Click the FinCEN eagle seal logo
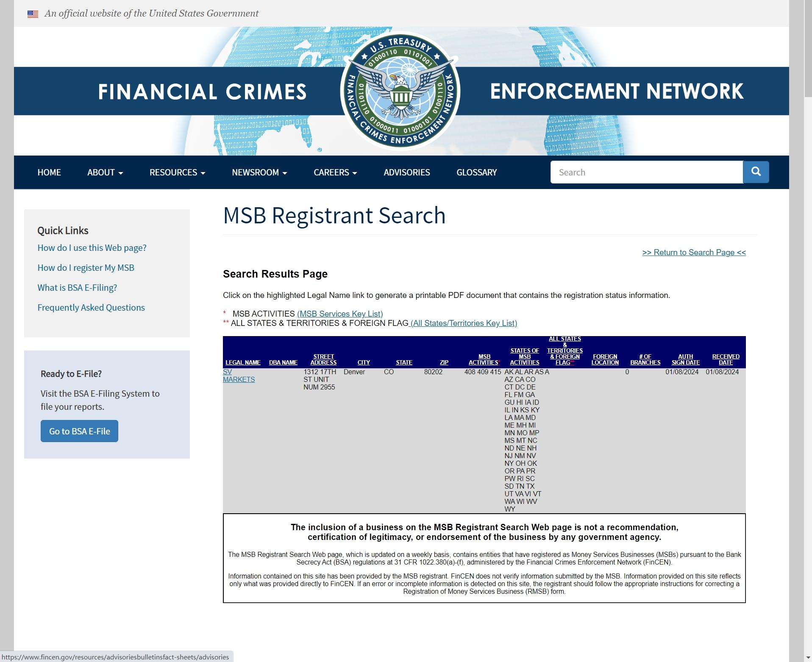Viewport: 812px width, 662px height. 400,91
